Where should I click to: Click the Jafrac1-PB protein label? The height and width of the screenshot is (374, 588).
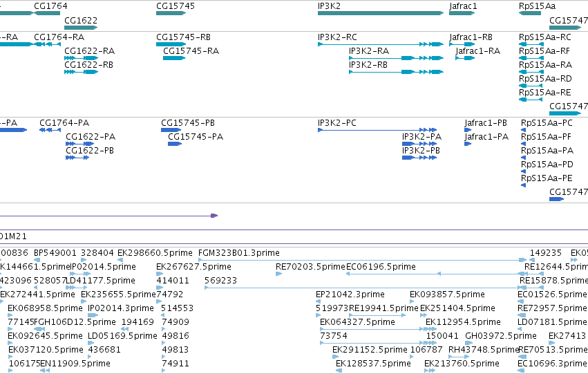[486, 123]
